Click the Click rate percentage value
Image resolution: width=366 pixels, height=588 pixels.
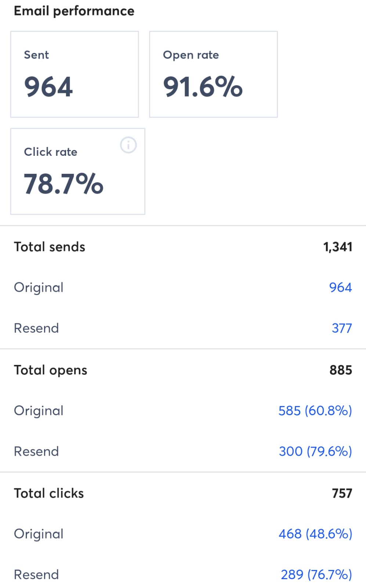(63, 184)
